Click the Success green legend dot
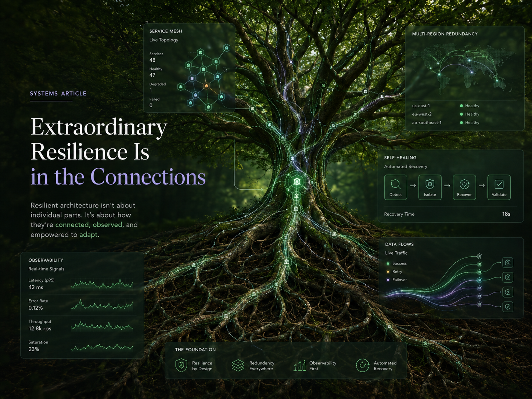 [x=388, y=263]
